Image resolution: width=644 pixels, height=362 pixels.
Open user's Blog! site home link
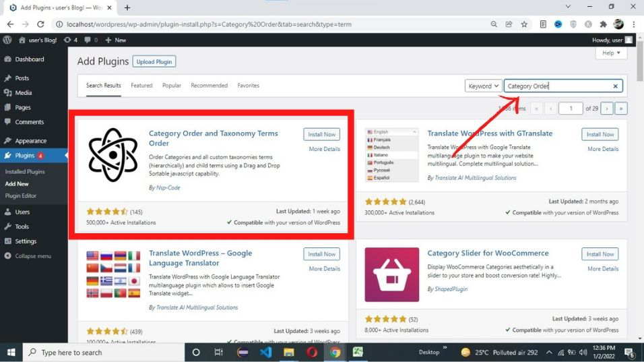click(38, 40)
